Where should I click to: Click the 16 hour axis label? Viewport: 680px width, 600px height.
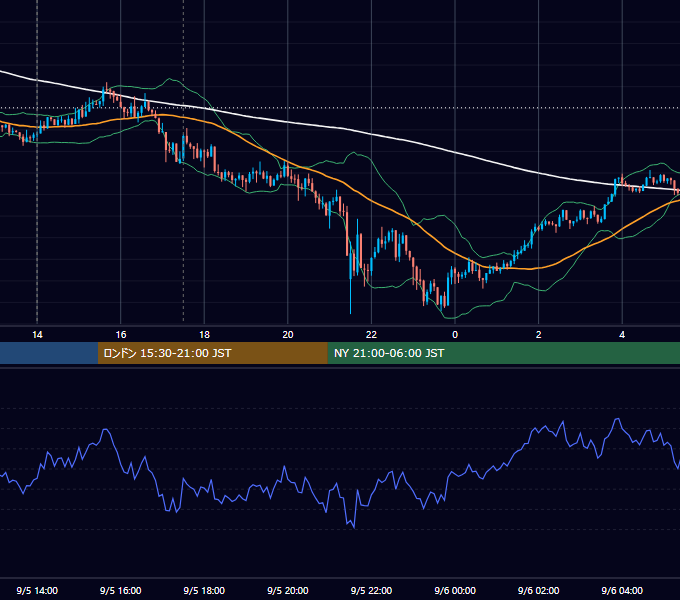(x=121, y=335)
